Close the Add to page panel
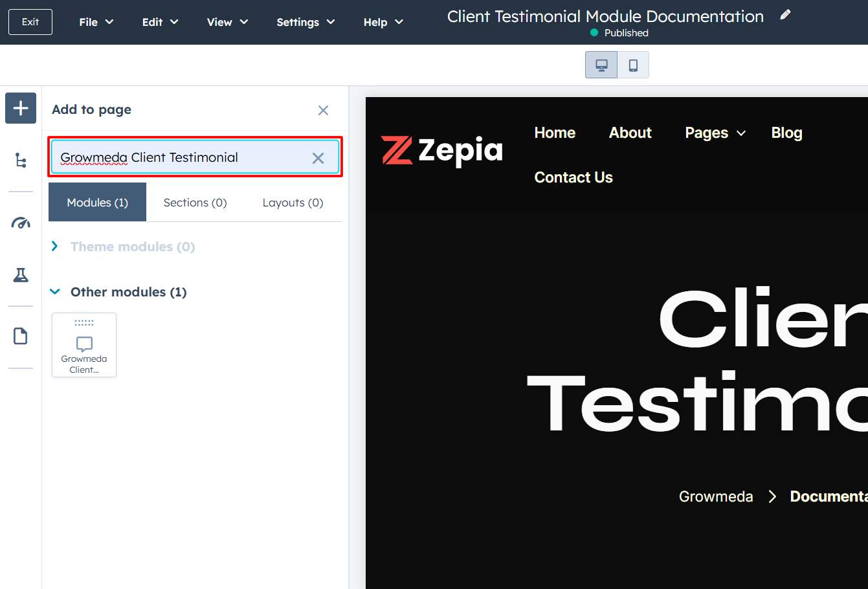Image resolution: width=868 pixels, height=589 pixels. coord(323,111)
